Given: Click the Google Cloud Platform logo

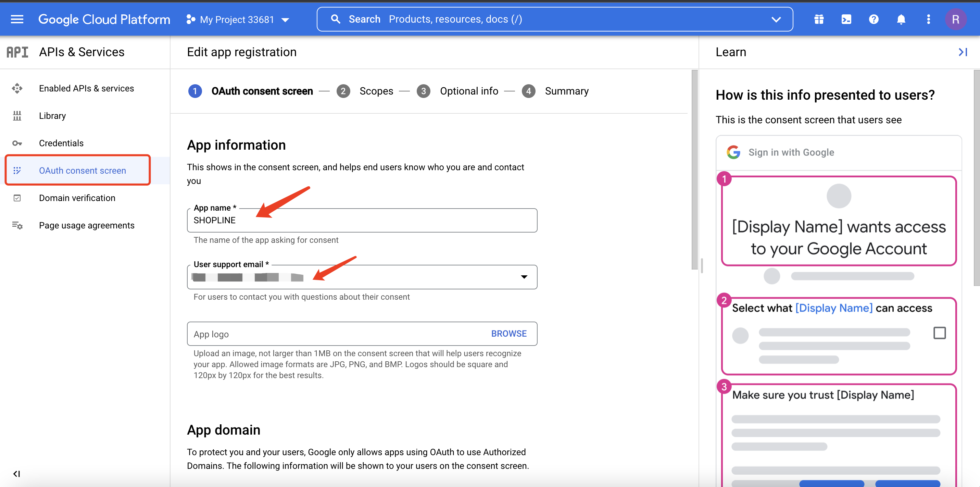Looking at the screenshot, I should (x=104, y=19).
